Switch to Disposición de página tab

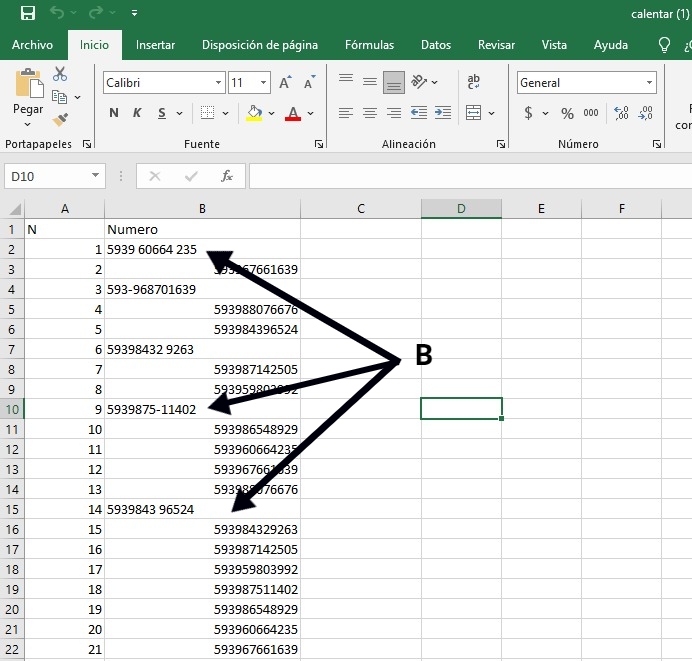(260, 45)
